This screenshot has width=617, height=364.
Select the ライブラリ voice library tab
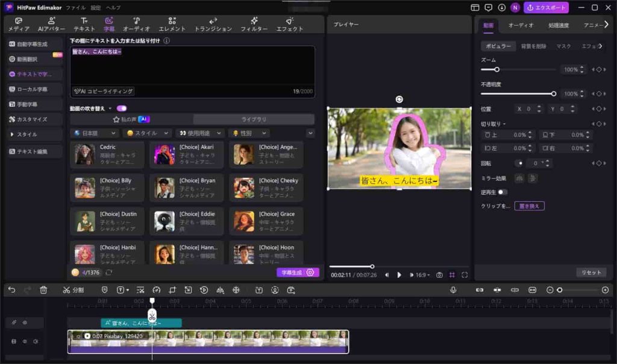tap(254, 119)
